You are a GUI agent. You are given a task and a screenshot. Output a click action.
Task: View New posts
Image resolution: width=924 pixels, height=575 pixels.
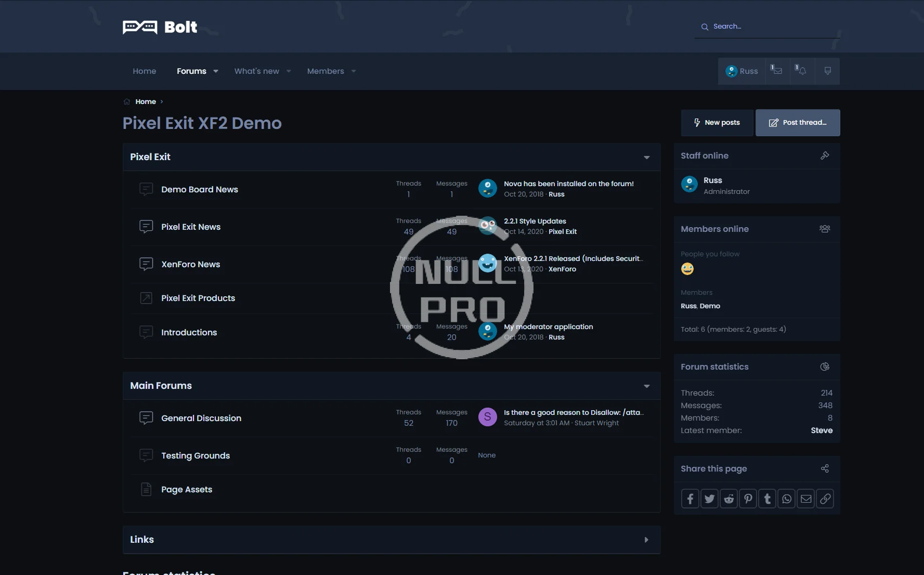(717, 123)
